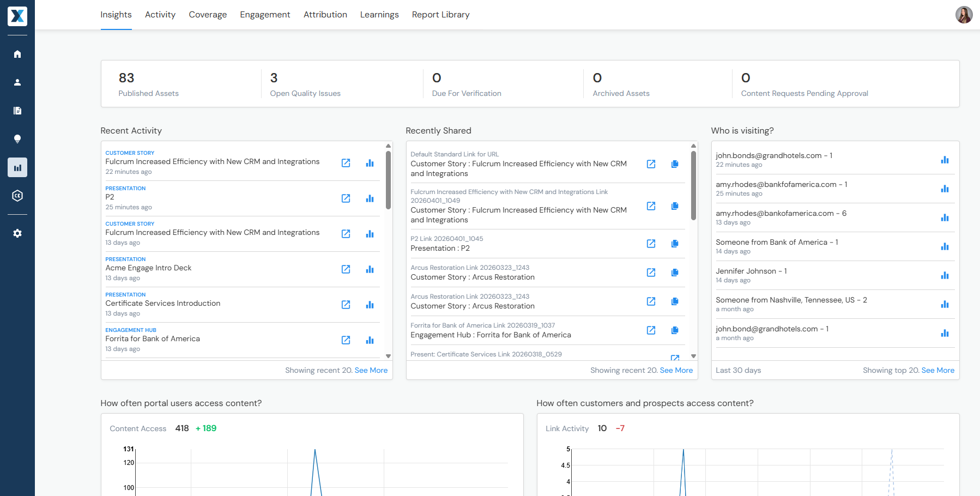The width and height of the screenshot is (980, 496).
Task: Switch to the Engagement tab
Action: coord(265,15)
